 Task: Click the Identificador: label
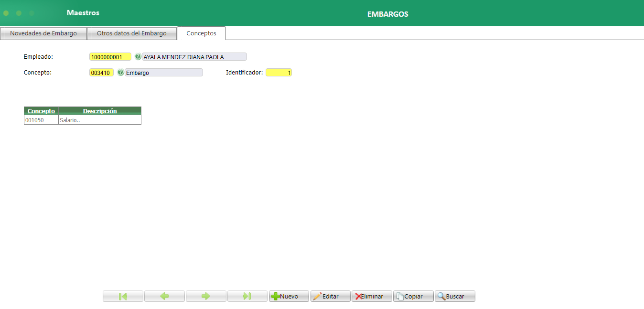tap(245, 73)
